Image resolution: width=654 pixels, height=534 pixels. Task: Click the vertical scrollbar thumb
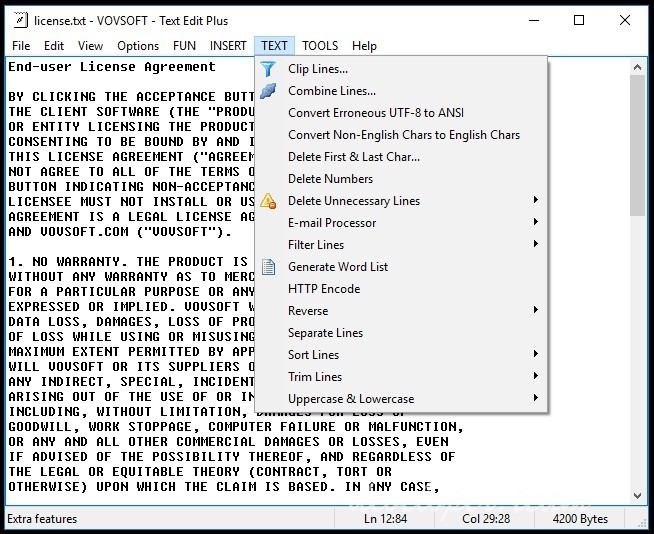click(637, 146)
